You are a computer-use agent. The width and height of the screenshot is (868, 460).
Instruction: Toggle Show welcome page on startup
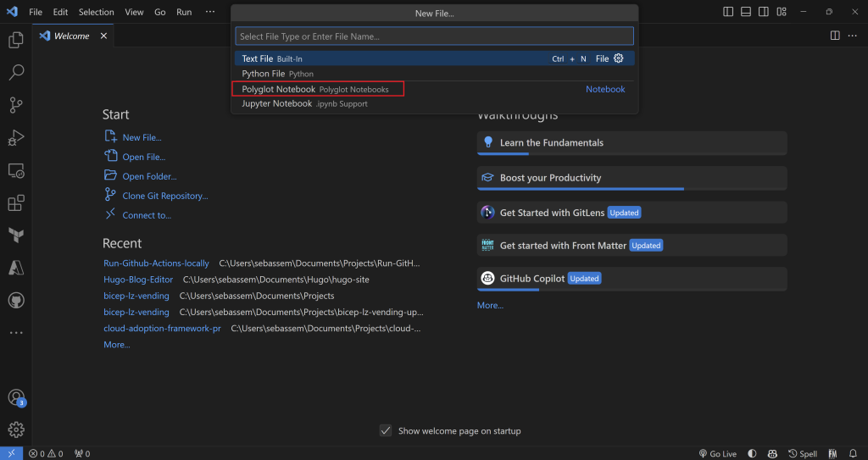(x=386, y=431)
